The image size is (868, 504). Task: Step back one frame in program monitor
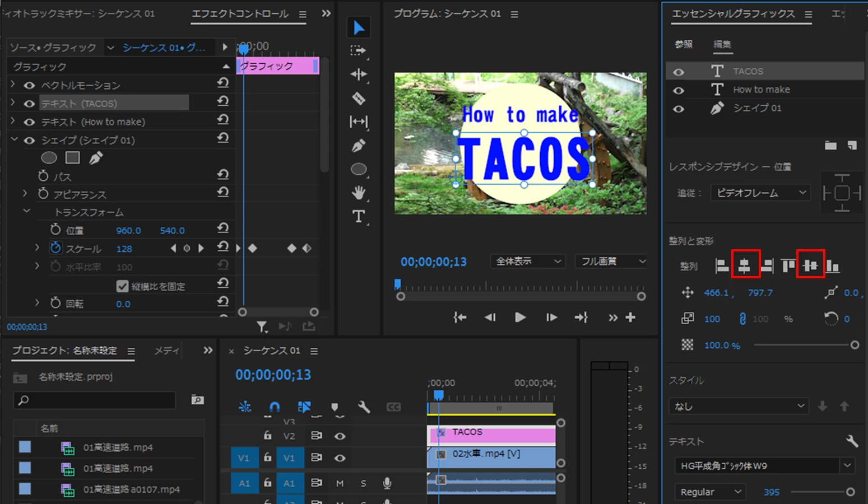(x=490, y=318)
